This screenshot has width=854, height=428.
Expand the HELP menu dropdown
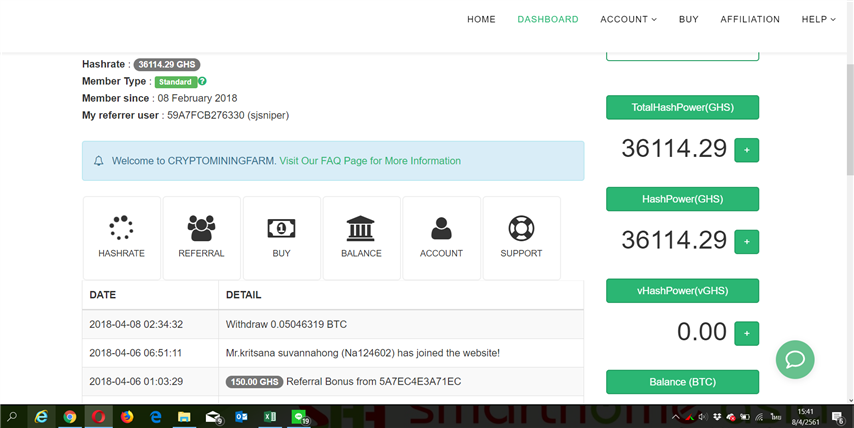818,19
